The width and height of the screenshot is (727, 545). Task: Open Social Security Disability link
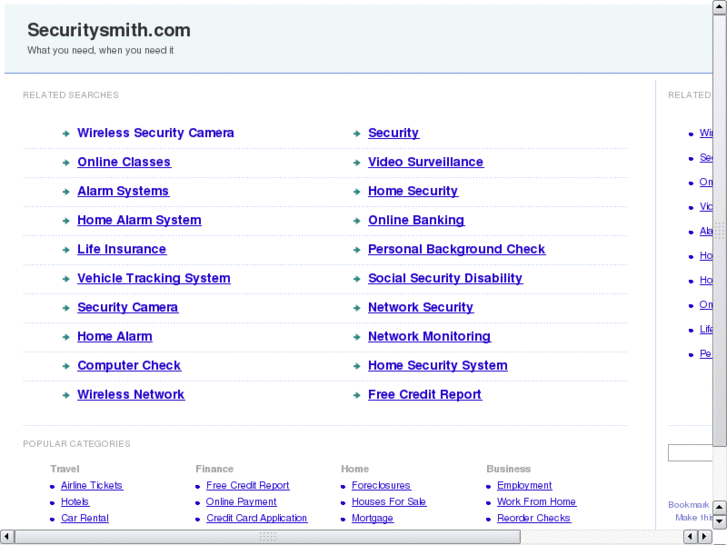445,278
